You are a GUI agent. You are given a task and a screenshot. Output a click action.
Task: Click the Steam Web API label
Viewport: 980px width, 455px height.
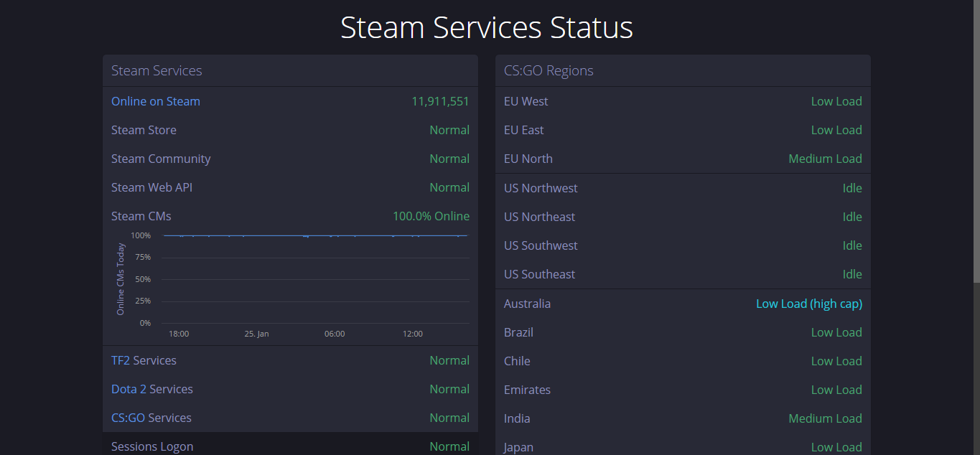pos(151,187)
